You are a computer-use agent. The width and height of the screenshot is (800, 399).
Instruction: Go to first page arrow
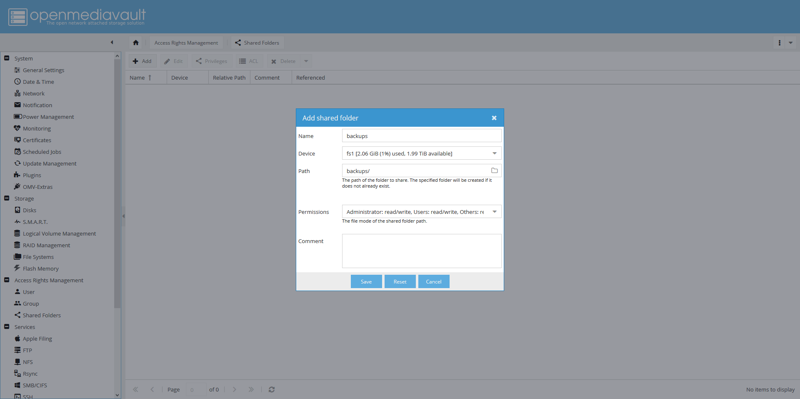(x=135, y=389)
